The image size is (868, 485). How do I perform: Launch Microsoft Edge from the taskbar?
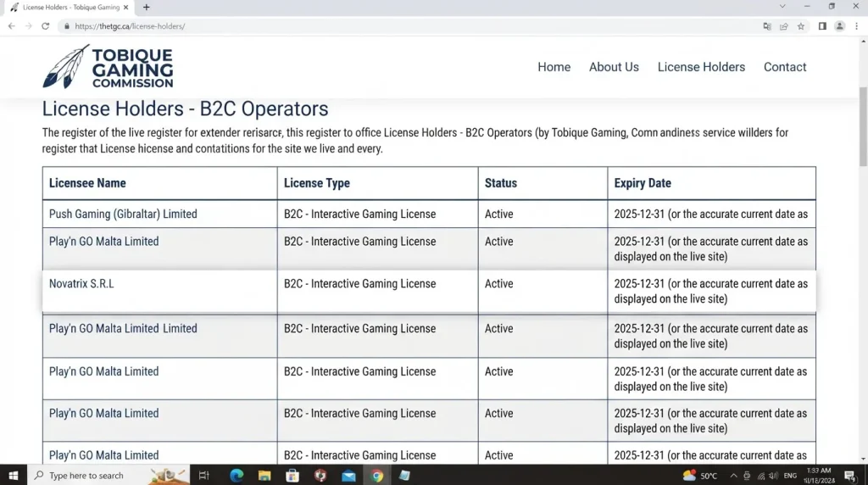236,475
